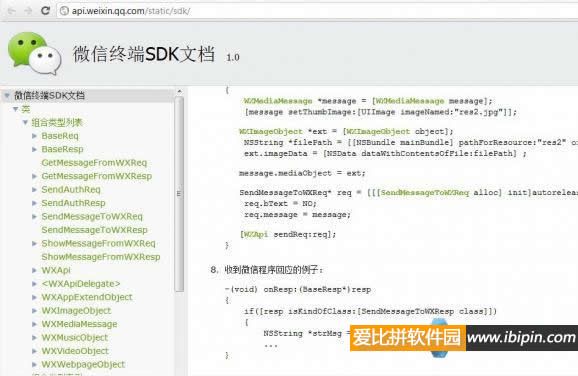Image resolution: width=578 pixels, height=376 pixels.
Task: Select the 微信终端SDK文档 root tree label
Action: point(49,96)
